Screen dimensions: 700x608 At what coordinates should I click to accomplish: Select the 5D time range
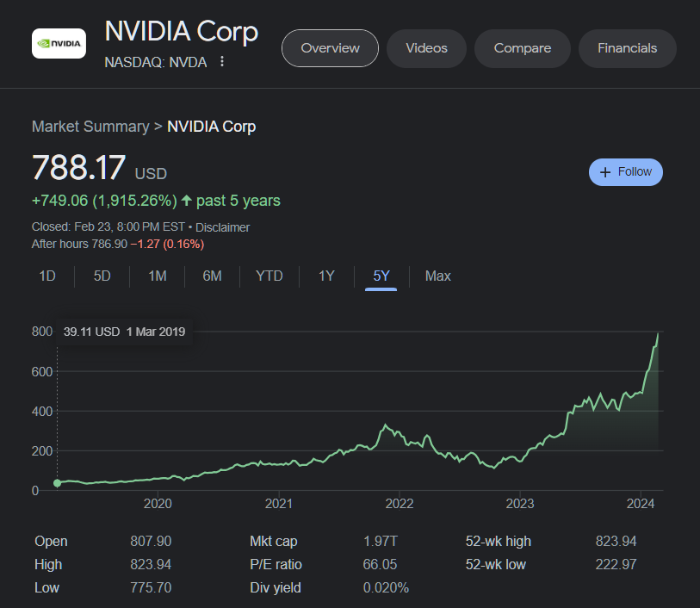102,276
